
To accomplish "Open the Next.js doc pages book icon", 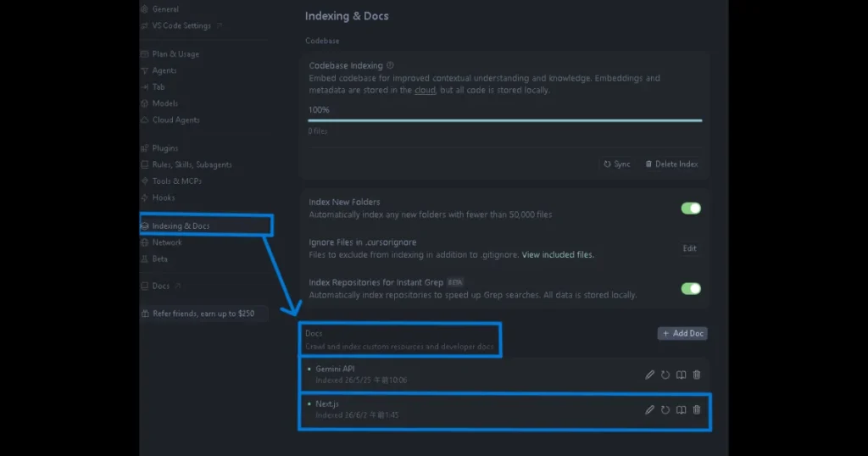I will 681,410.
